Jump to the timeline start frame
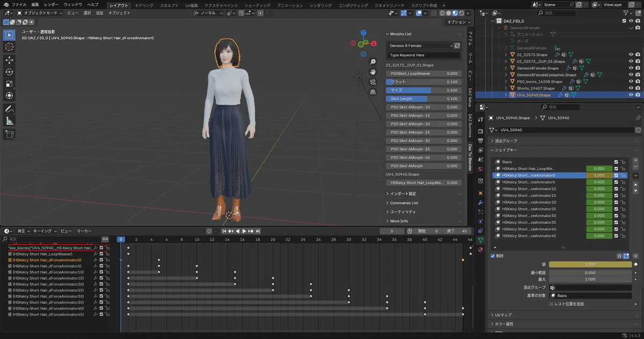644x339 pixels. click(224, 231)
